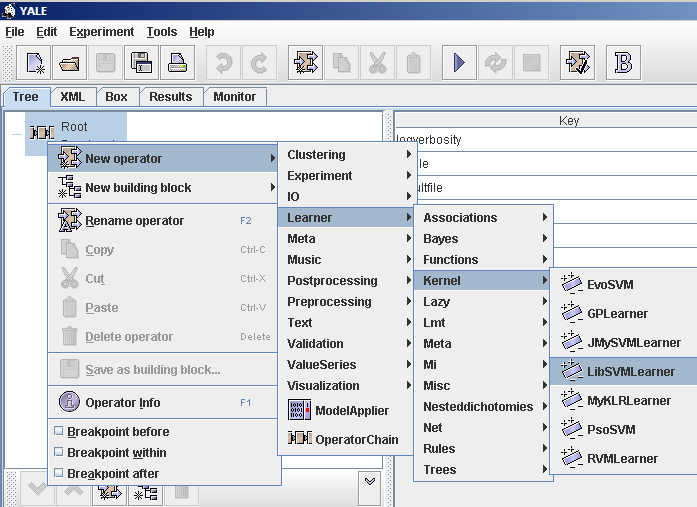Open the Postprocessing submenu

[x=346, y=281]
